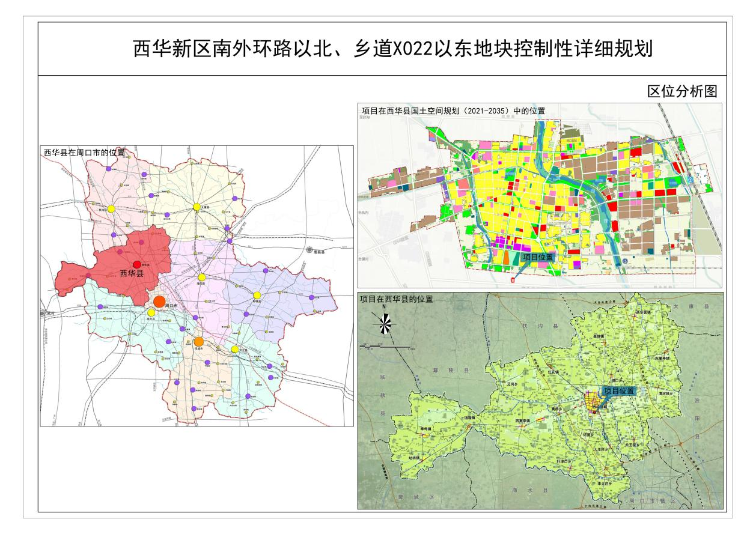This screenshot has height=534, width=756.
Task: Click the 西华县在周口市的位置 map caption
Action: pyautogui.click(x=84, y=152)
